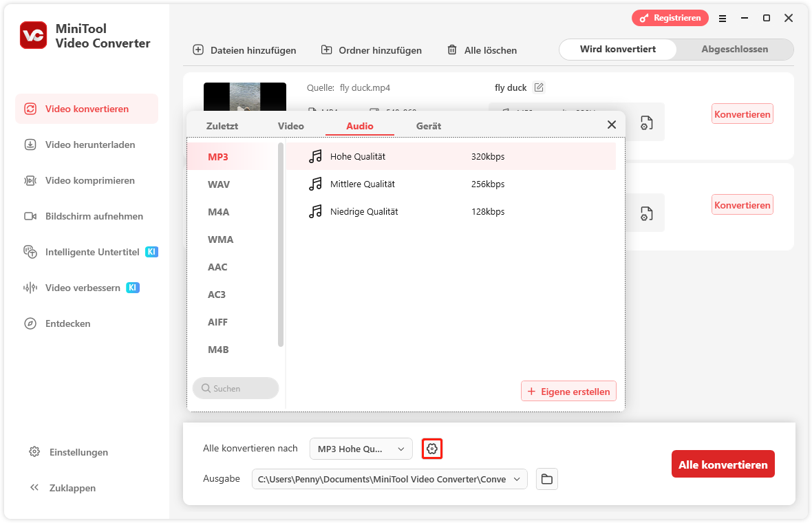Select the Video format tab
812x523 pixels.
click(290, 126)
